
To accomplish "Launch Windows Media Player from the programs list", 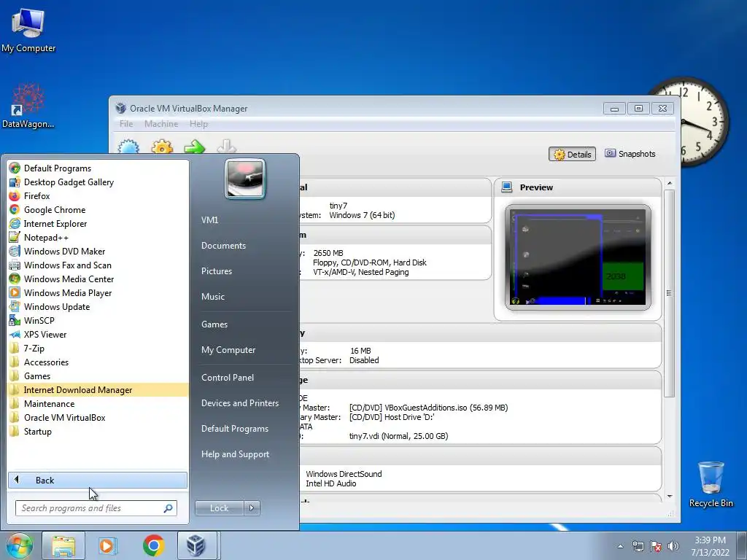I will [x=98, y=292].
